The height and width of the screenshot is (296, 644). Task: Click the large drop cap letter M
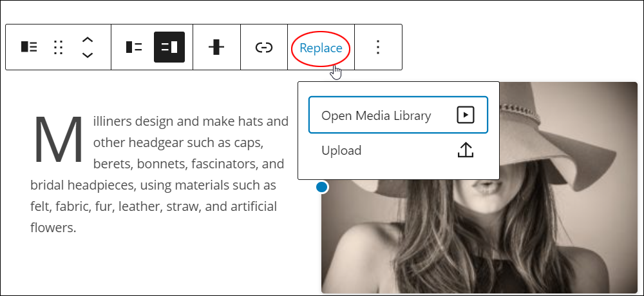pos(59,140)
